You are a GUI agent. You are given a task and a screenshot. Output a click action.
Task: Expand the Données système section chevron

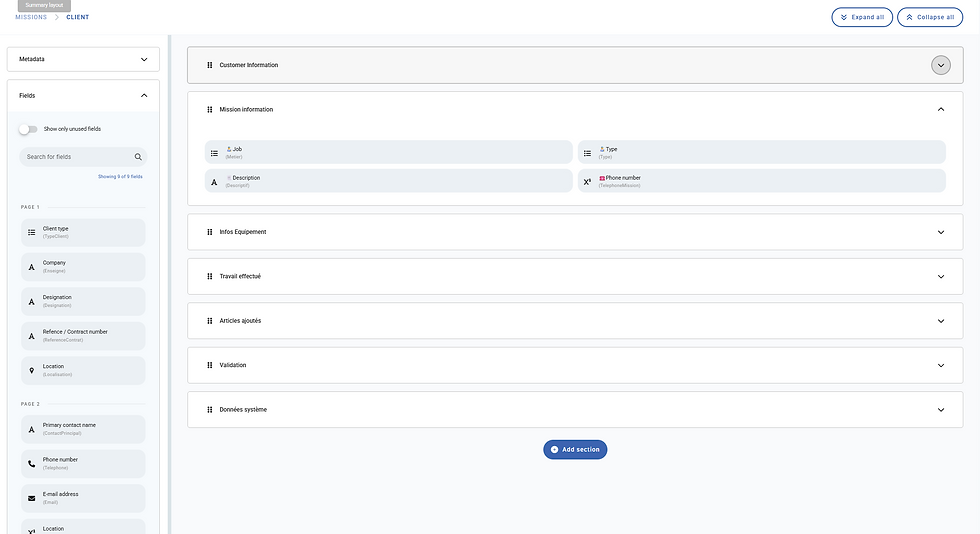pos(941,410)
